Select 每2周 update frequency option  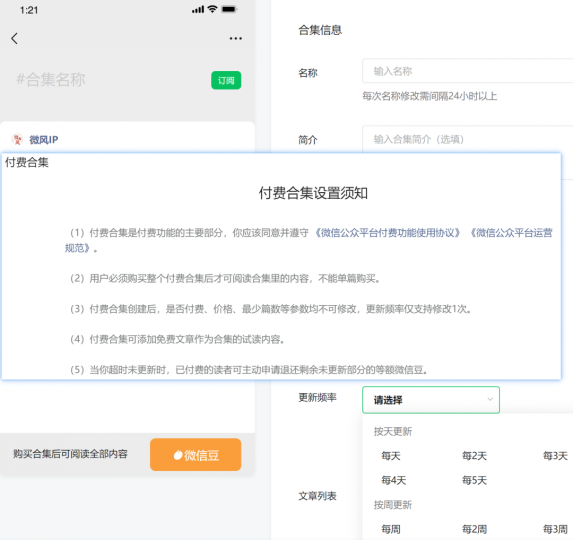474,529
